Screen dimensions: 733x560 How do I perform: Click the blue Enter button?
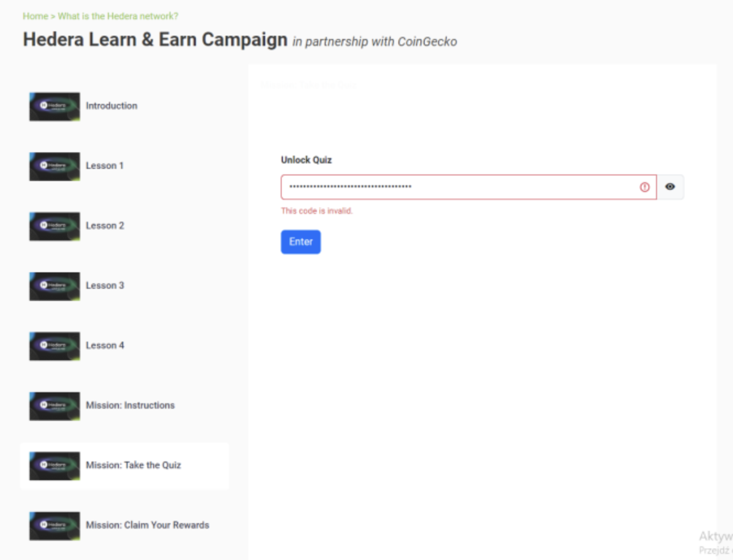pyautogui.click(x=301, y=242)
